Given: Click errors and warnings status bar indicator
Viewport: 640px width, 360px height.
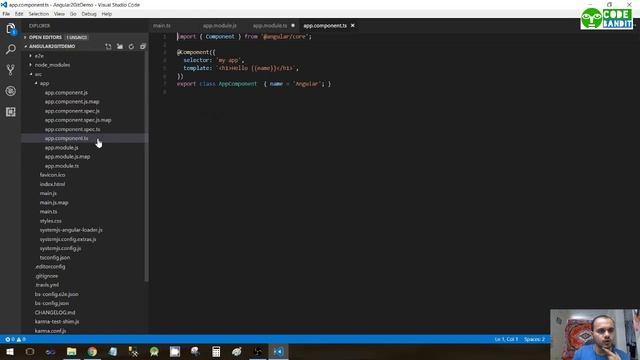Looking at the screenshot, I should click(16, 339).
